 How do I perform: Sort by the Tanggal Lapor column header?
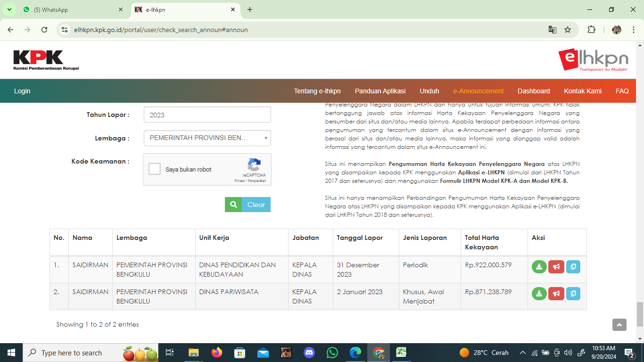click(x=360, y=238)
